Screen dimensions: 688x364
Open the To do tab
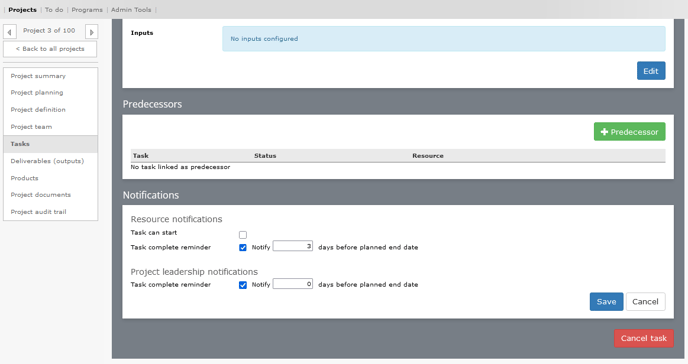(x=54, y=10)
